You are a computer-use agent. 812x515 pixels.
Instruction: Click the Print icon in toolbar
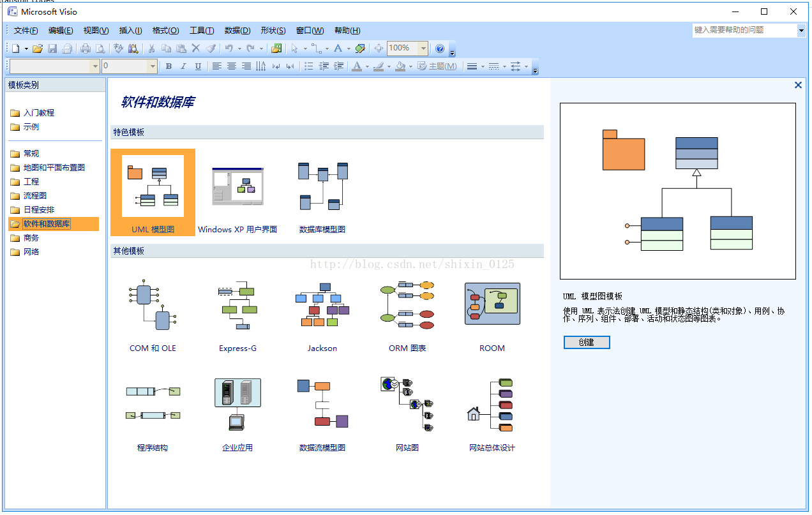[86, 49]
